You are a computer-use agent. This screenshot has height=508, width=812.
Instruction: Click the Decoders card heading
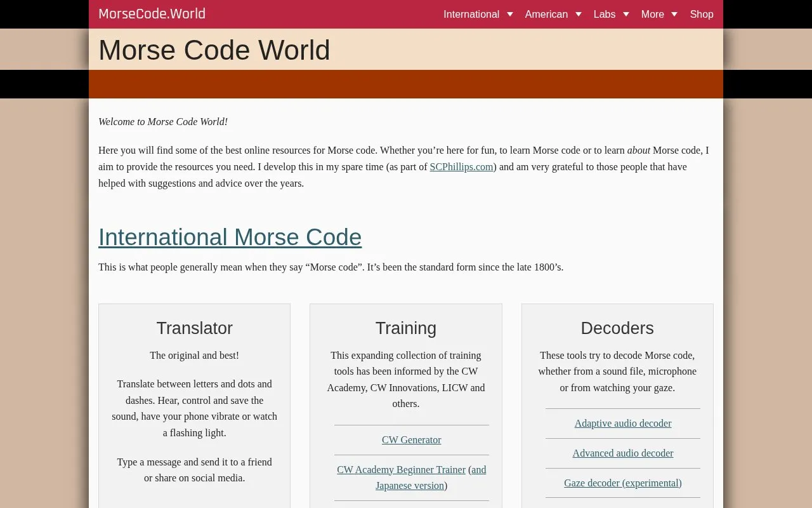pos(617,328)
